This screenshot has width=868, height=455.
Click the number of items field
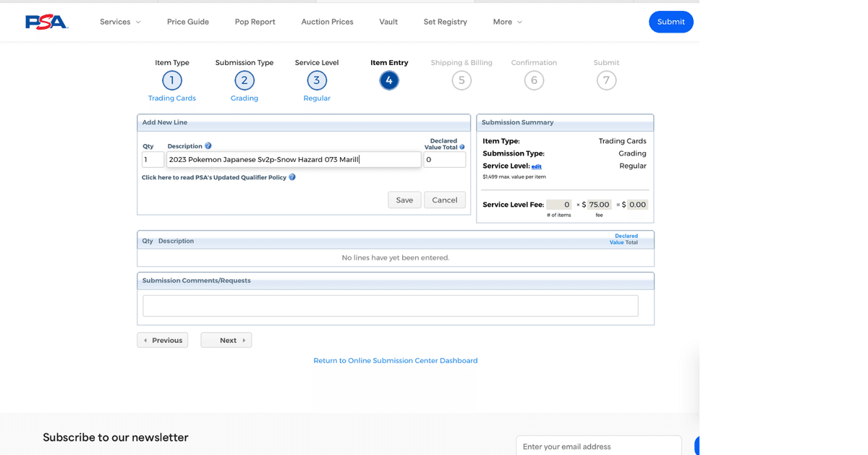(558, 205)
